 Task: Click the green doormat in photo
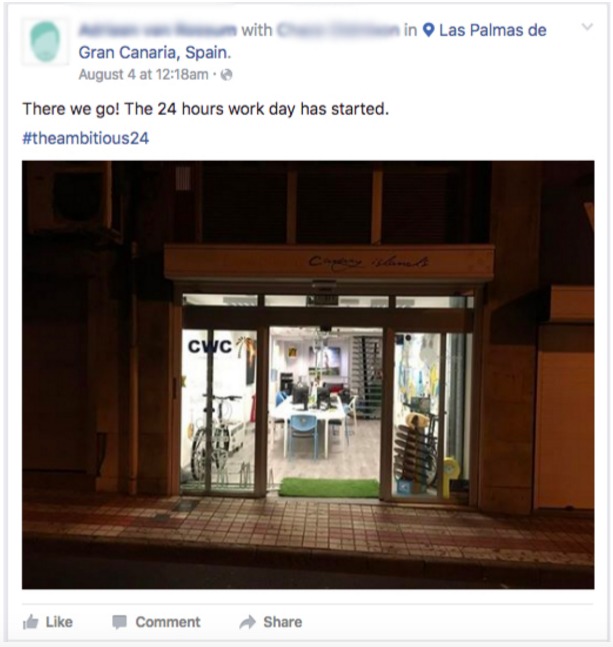pyautogui.click(x=329, y=488)
